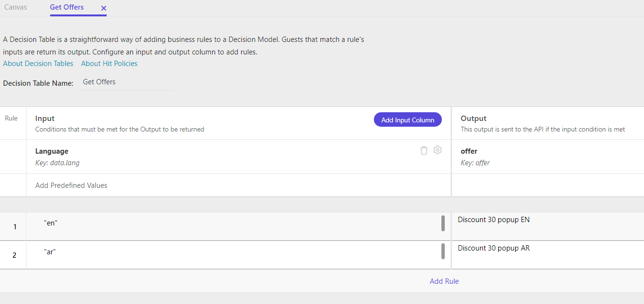
Task: Click the drag handle beside the "ar" condition
Action: 443,252
